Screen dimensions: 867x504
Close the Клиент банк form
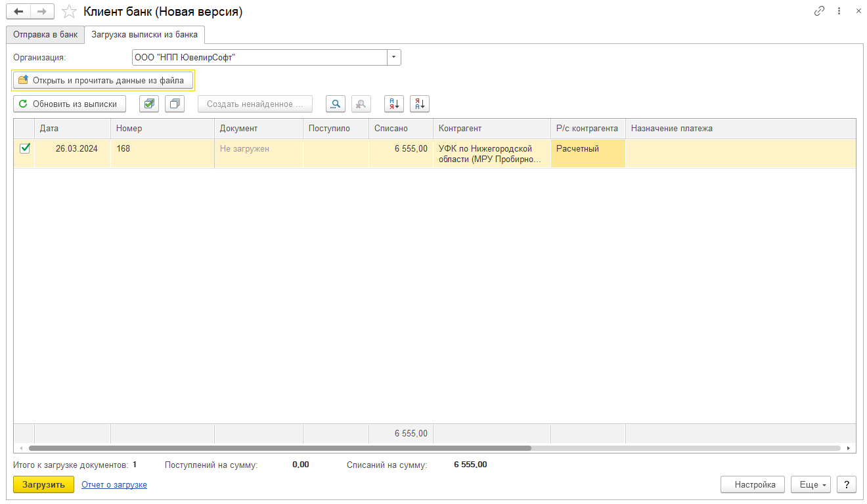pyautogui.click(x=858, y=11)
